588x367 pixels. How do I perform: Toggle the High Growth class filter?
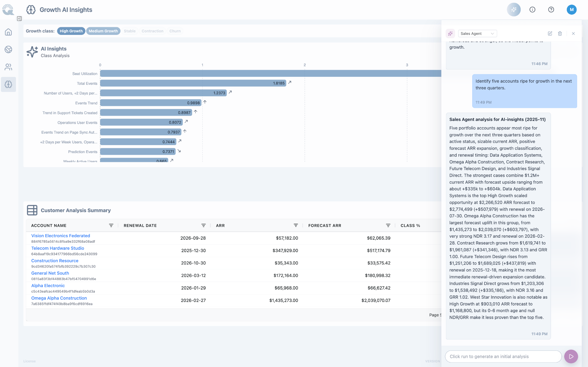pos(71,31)
